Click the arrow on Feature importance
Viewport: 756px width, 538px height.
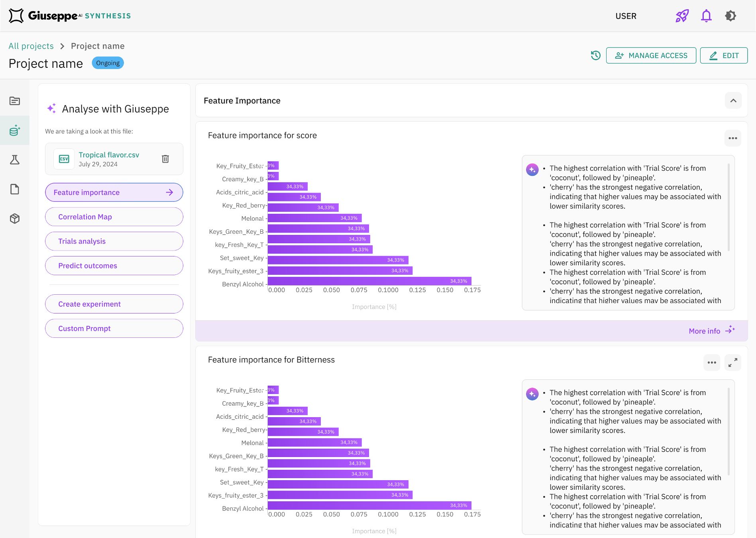click(169, 192)
